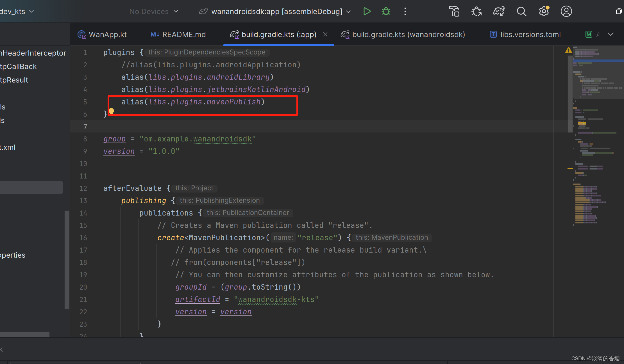
Task: Click "1.0.0" version string on line 9
Action: pyautogui.click(x=164, y=151)
